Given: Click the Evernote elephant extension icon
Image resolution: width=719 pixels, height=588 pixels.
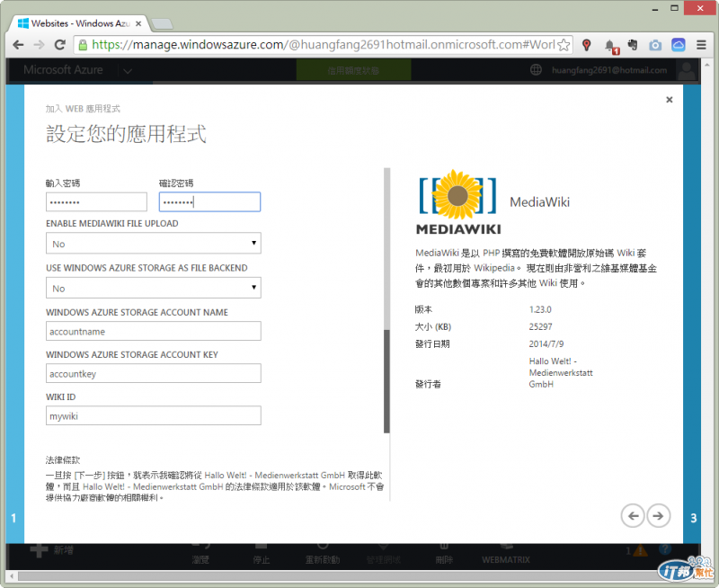Looking at the screenshot, I should pyautogui.click(x=633, y=44).
